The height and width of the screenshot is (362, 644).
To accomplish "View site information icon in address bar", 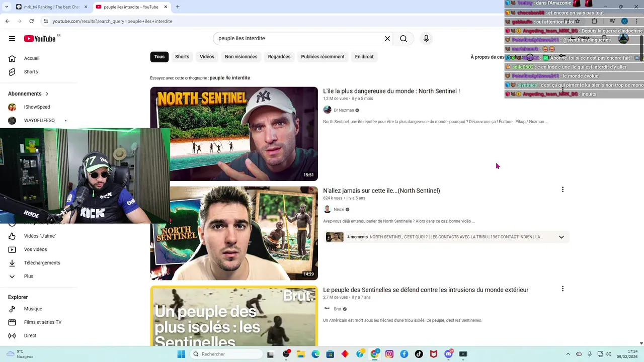I will (45, 21).
